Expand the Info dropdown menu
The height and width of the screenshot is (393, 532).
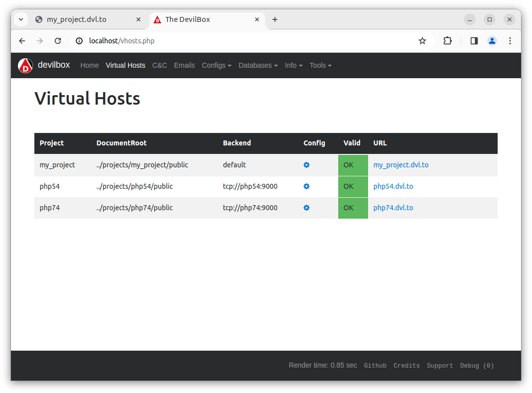click(x=293, y=65)
